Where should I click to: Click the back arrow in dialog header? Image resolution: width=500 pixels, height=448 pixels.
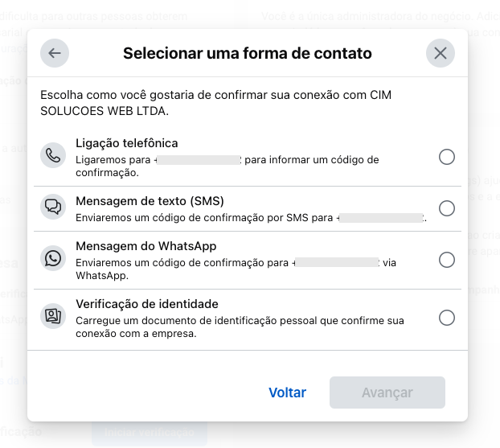tap(55, 53)
